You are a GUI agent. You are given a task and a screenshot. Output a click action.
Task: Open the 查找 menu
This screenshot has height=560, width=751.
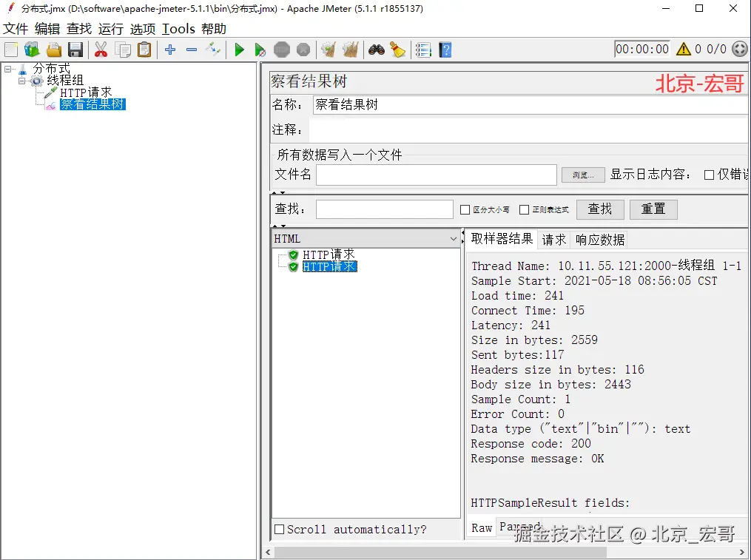point(79,29)
